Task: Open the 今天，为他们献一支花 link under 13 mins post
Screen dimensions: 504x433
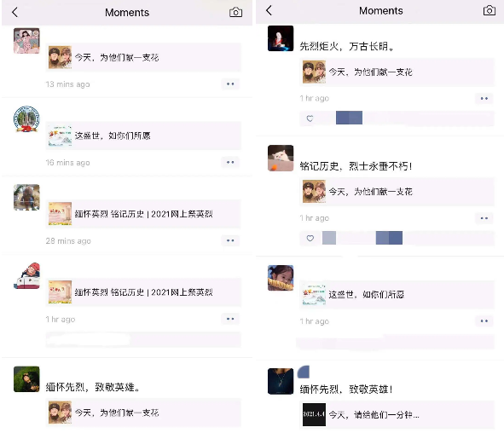Action: 143,57
